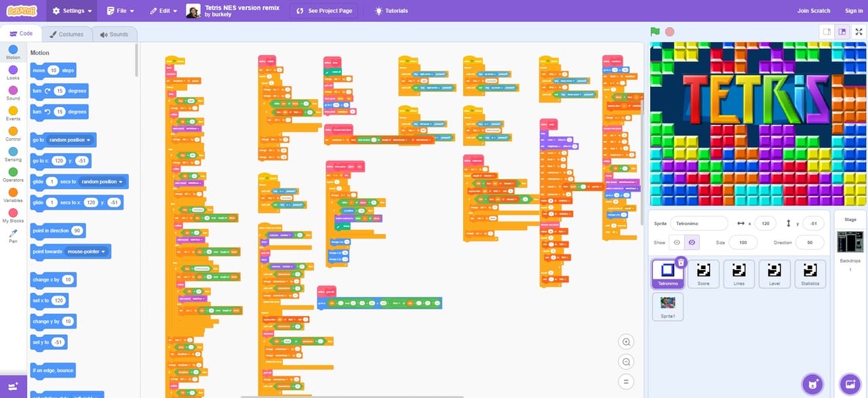This screenshot has height=398, width=868.
Task: Select the Sound block category
Action: [x=13, y=93]
